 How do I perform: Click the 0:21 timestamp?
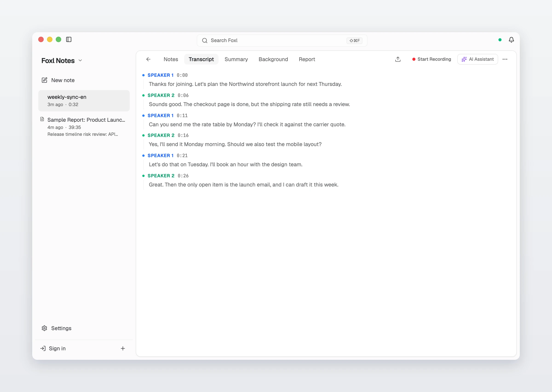point(182,156)
